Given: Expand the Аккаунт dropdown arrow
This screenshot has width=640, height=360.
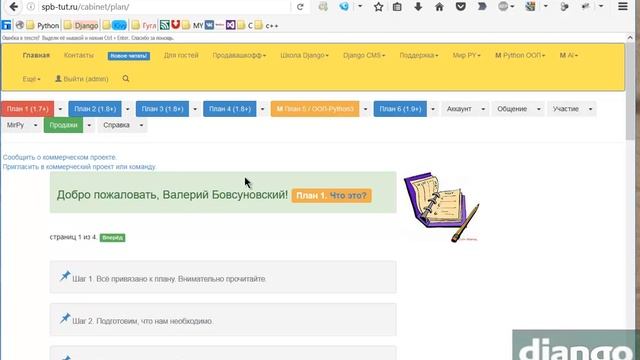Looking at the screenshot, I should [483, 109].
